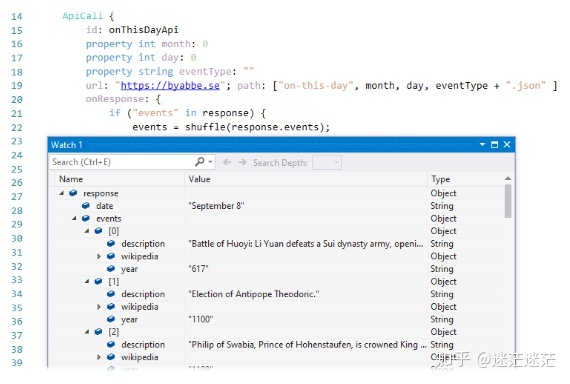This screenshot has width=570, height=384.
Task: Click cube icon of Antipope Theodoric description
Action: pos(111,294)
